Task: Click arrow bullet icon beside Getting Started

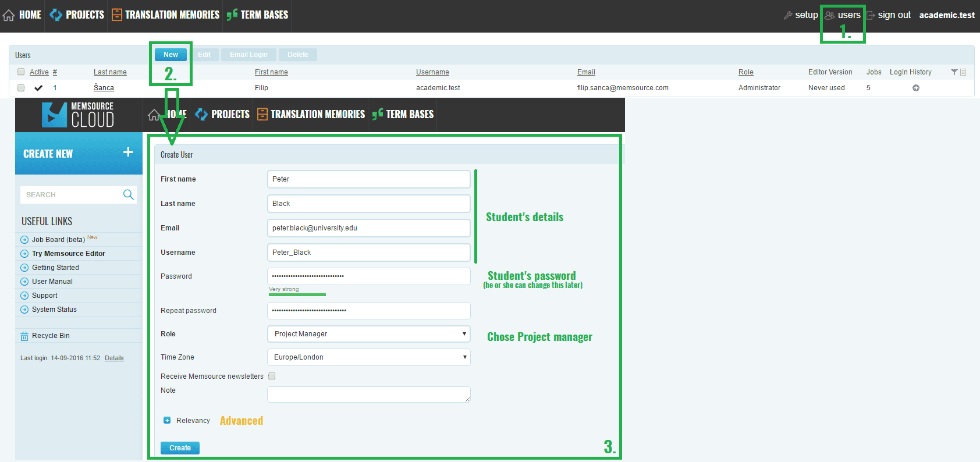Action: tap(24, 268)
